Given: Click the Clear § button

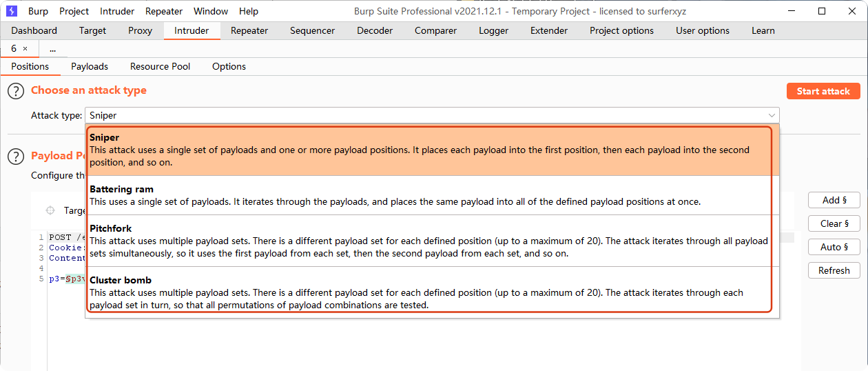Looking at the screenshot, I should (x=834, y=223).
